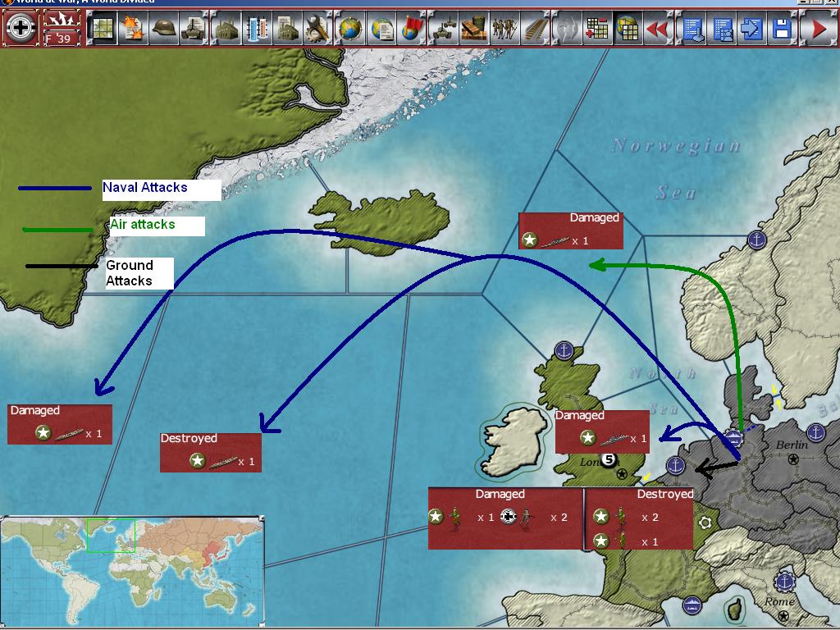Click the anchor port icon in Scotland
840x630 pixels.
564,351
